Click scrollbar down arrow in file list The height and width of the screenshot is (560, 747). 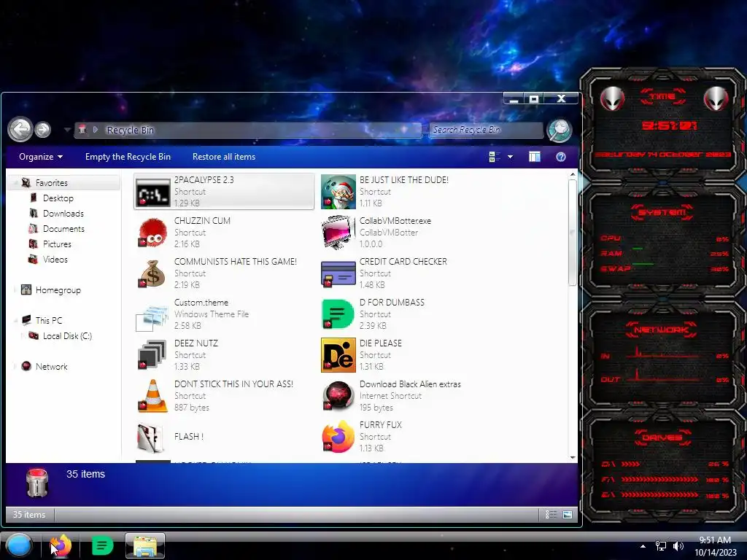(x=573, y=458)
